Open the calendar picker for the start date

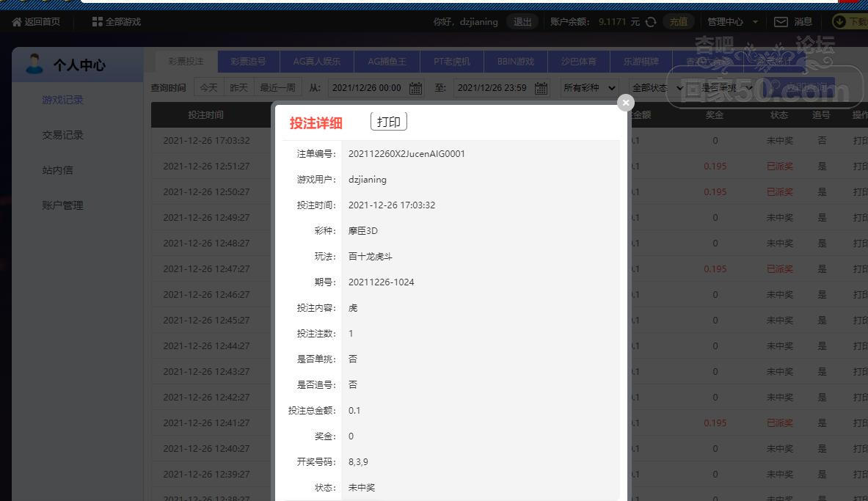pos(415,88)
